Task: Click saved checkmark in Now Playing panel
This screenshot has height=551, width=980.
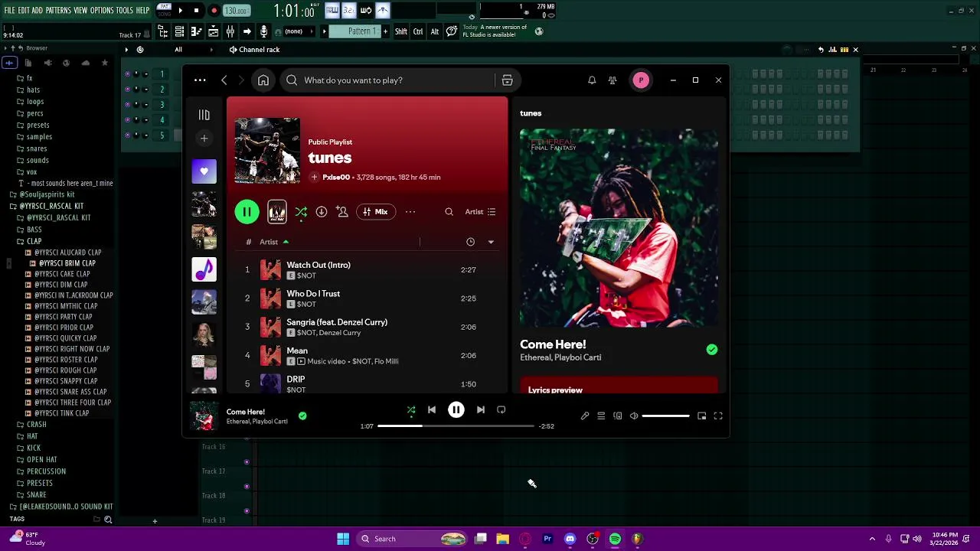Action: point(712,350)
